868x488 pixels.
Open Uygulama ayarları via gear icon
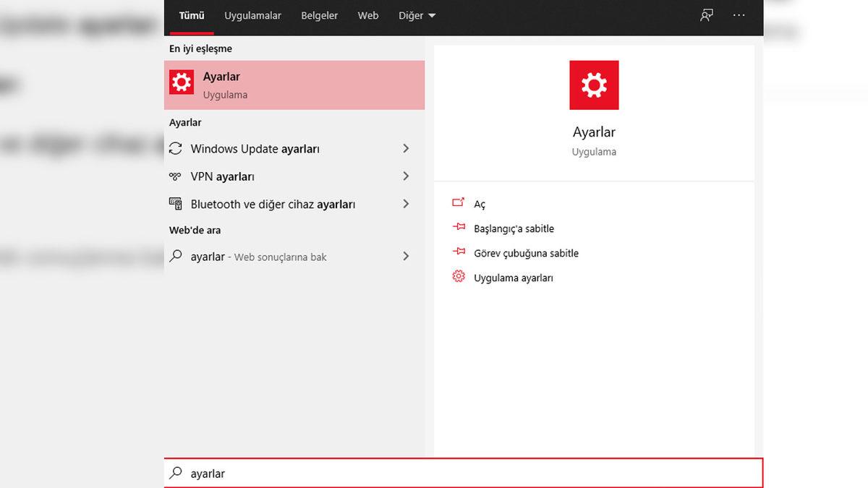tap(459, 276)
